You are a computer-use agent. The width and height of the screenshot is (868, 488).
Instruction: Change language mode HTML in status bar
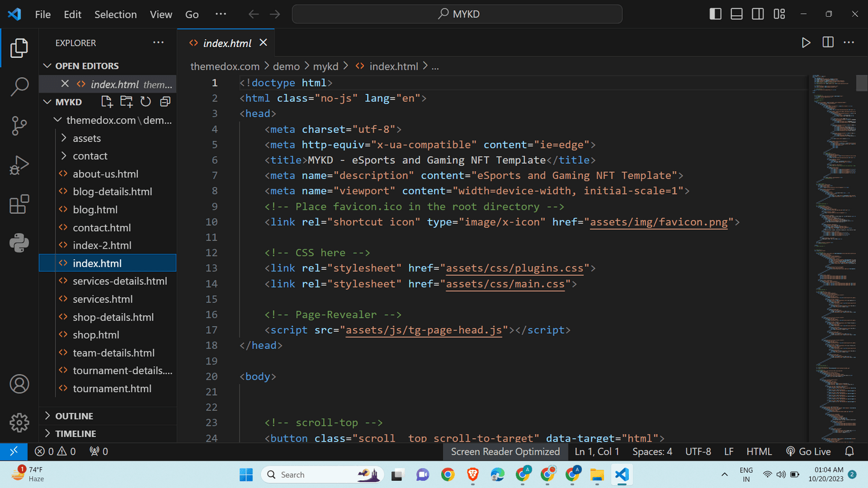(759, 451)
